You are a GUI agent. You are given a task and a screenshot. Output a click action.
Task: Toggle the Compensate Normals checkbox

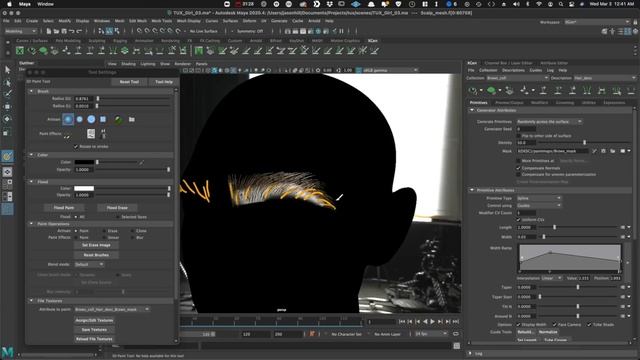click(x=518, y=168)
